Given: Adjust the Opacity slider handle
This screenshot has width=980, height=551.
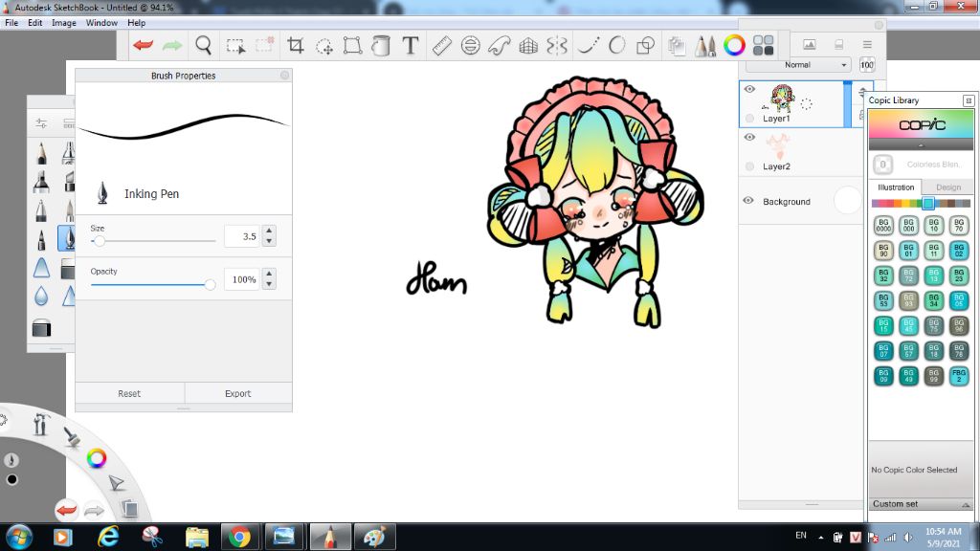Looking at the screenshot, I should 210,284.
